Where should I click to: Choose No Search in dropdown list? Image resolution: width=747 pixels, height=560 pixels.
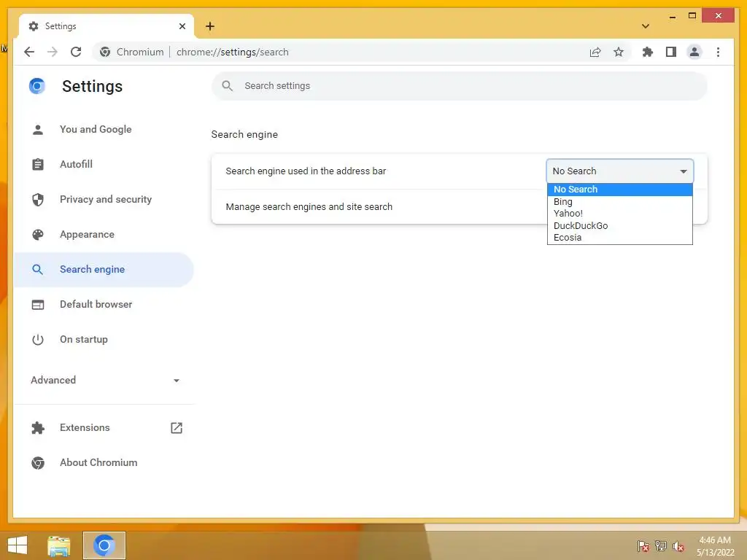(x=620, y=190)
